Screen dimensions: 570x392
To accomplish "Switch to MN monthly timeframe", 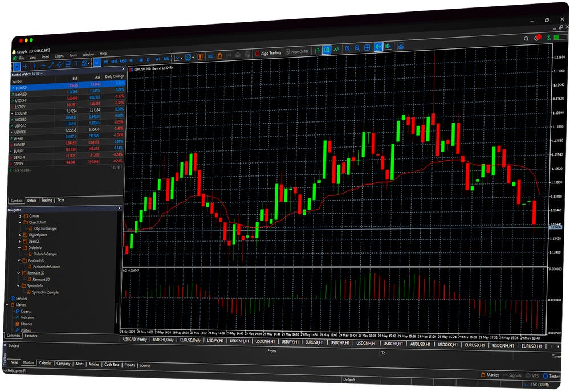I will pos(166,59).
